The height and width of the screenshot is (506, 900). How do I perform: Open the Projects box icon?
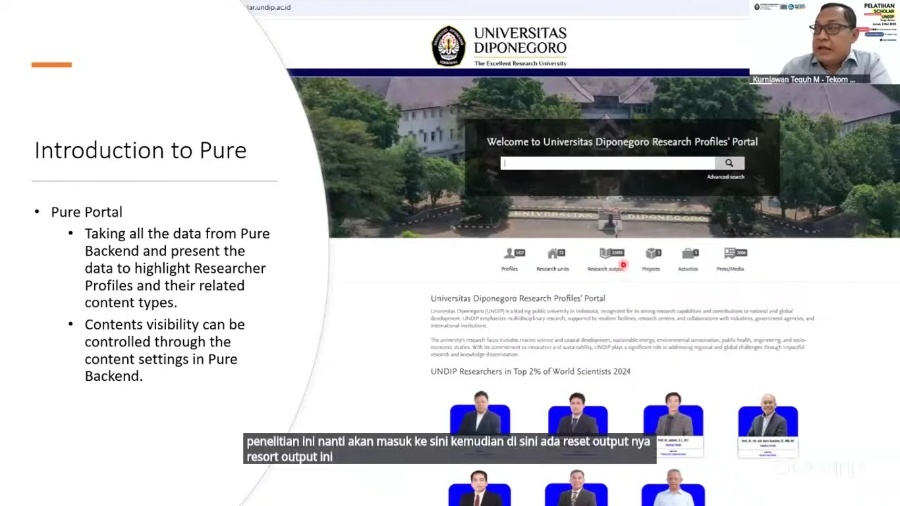coord(652,254)
